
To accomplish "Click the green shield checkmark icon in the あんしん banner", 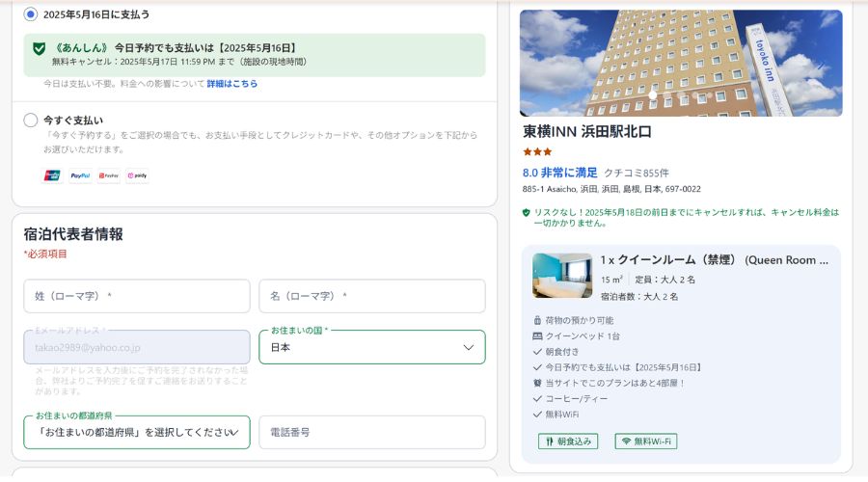I will click(40, 49).
